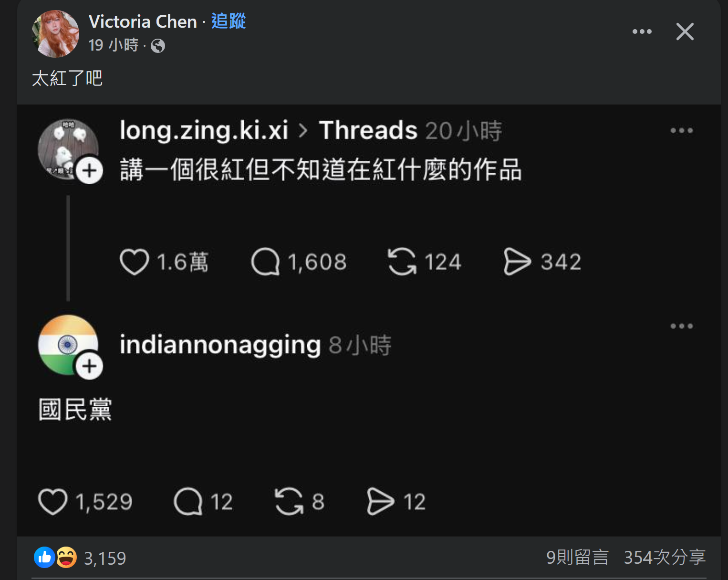Follow Victoria Chen via 追蹤 link

point(229,21)
